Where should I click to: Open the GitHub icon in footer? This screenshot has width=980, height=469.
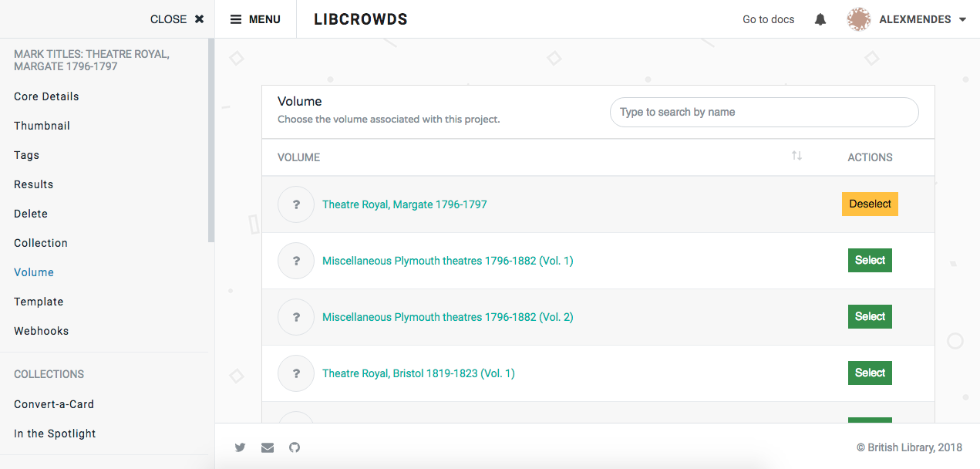(x=295, y=447)
